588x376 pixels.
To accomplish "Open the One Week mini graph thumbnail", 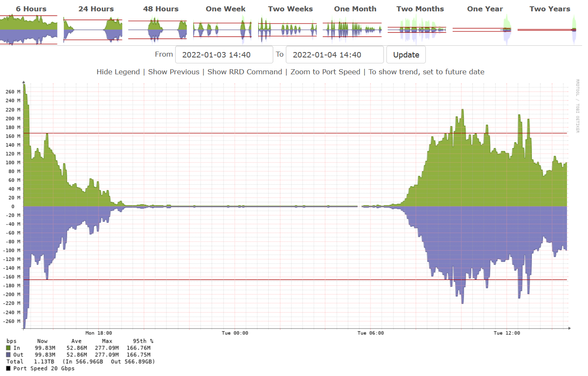I will coord(222,29).
